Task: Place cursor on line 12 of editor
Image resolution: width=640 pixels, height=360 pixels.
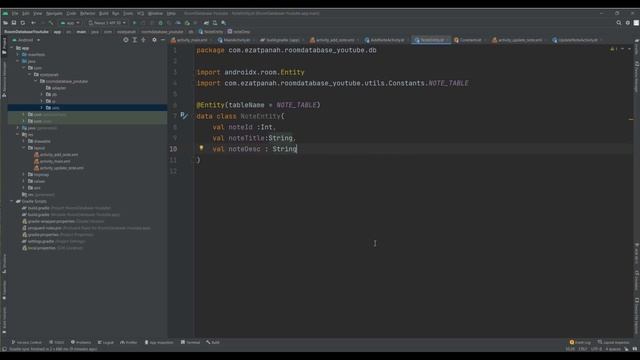Action: (x=412, y=171)
